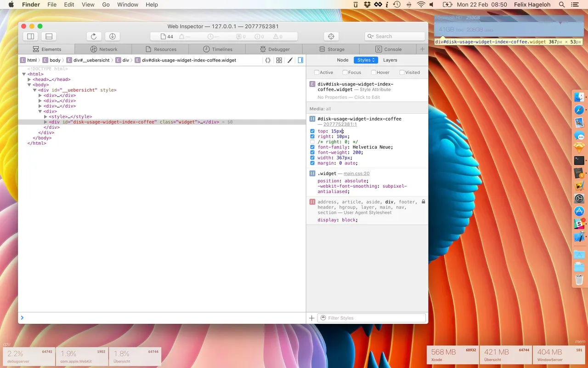Toggle shadow DOM brackets icon
Screen dimensions: 588x368
pyautogui.click(x=268, y=60)
